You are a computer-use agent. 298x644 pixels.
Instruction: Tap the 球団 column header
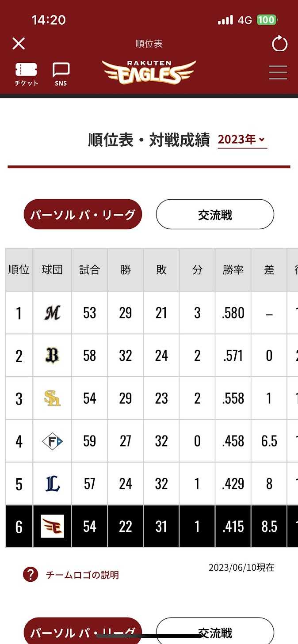[x=52, y=270]
